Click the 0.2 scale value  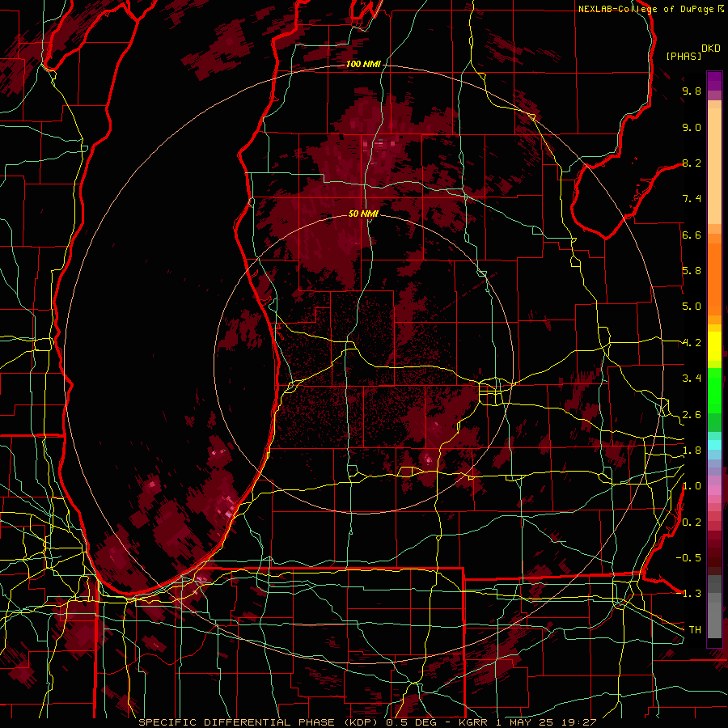click(692, 523)
